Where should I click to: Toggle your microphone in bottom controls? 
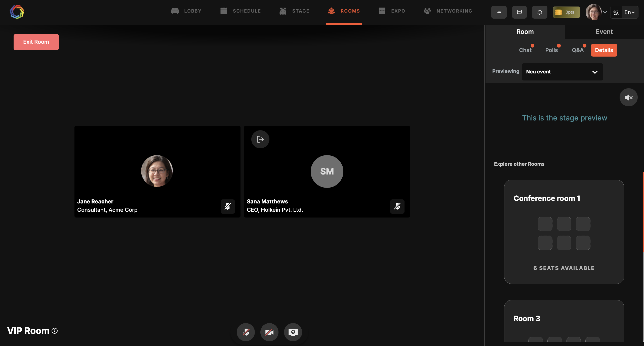click(x=246, y=332)
